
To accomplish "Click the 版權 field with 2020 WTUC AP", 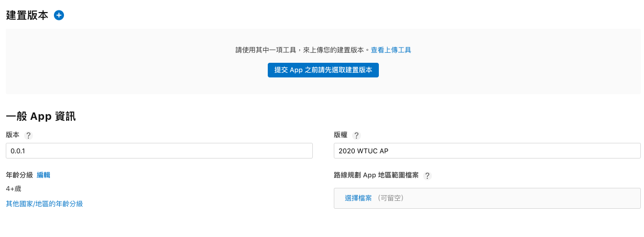I will [487, 151].
